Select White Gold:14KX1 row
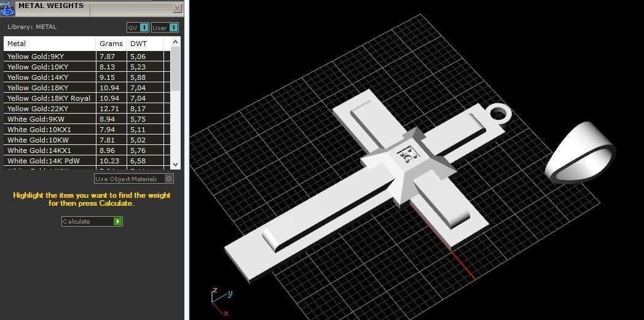Image resolution: width=644 pixels, height=320 pixels. (87, 150)
